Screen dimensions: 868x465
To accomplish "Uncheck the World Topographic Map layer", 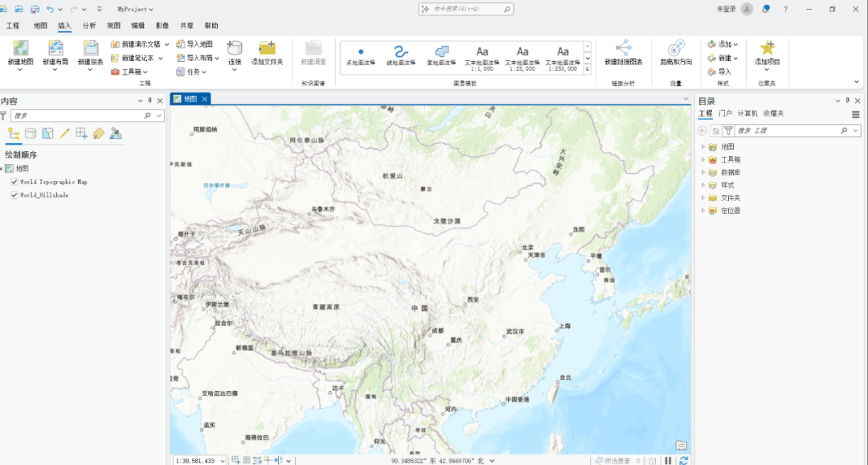I will (14, 182).
